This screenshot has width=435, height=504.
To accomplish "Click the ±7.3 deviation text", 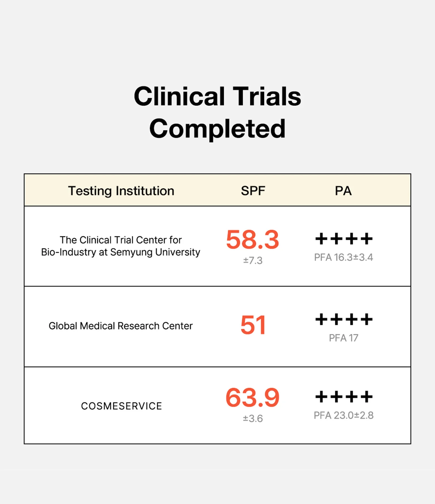I will [x=253, y=260].
